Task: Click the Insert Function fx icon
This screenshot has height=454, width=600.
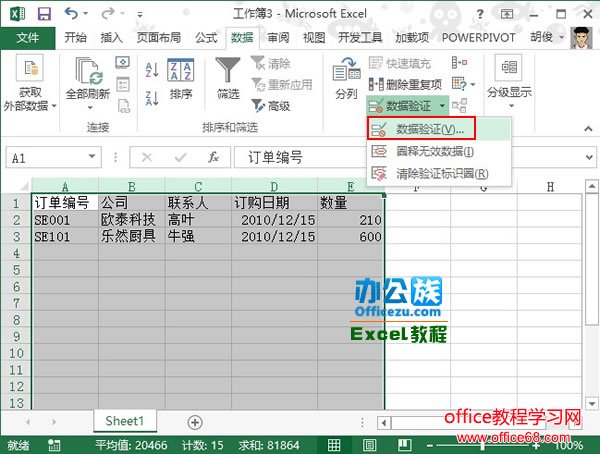Action: point(214,157)
